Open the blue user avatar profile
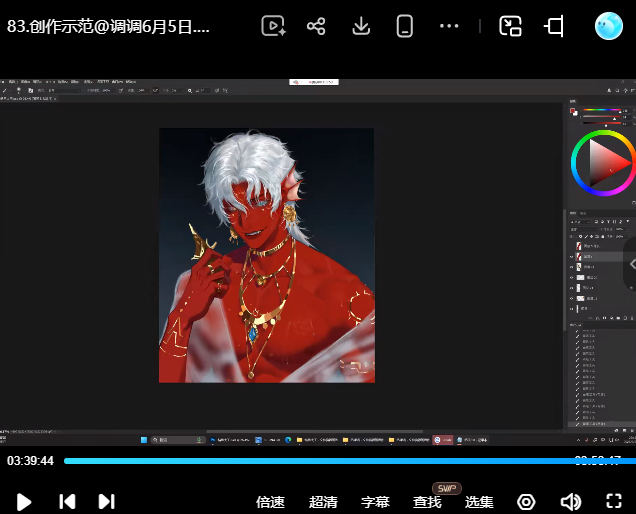This screenshot has height=514, width=636. (608, 26)
